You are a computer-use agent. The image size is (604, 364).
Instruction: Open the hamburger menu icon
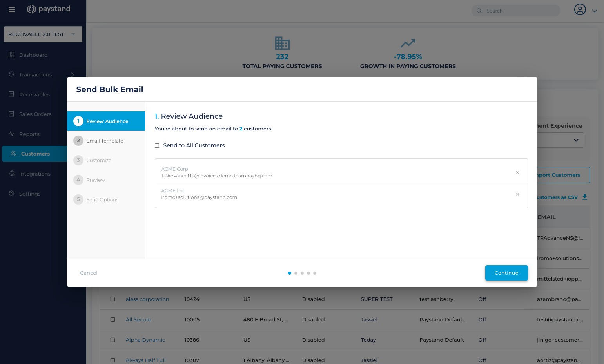(12, 9)
